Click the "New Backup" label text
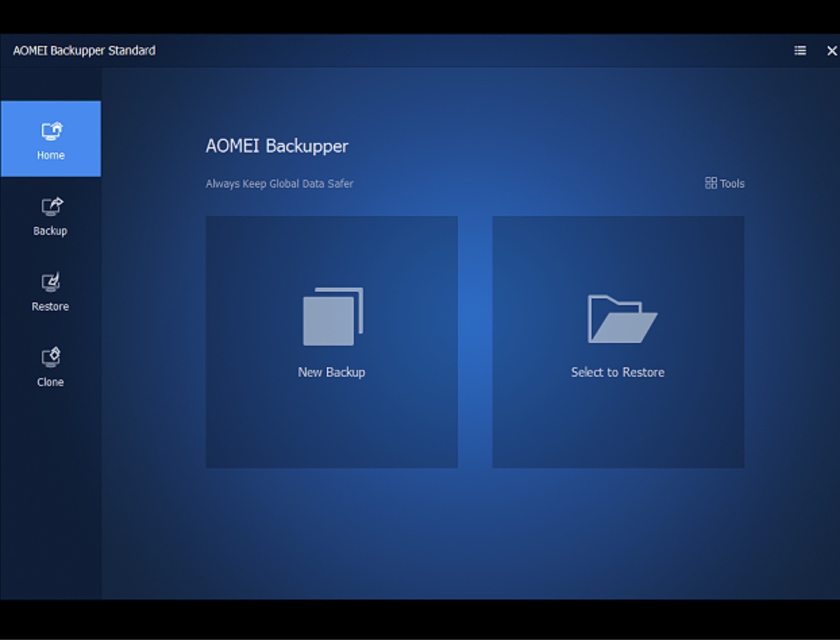Viewport: 840px width, 640px height. [x=332, y=372]
